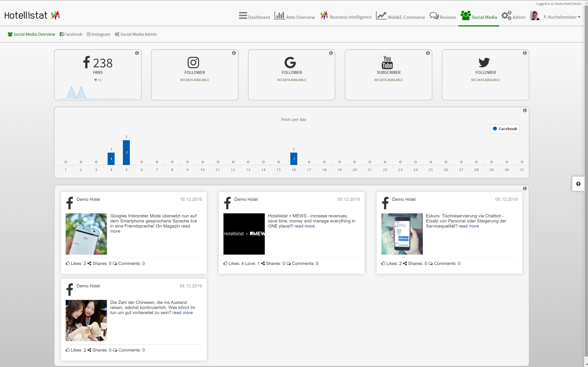Image resolution: width=588 pixels, height=367 pixels.
Task: Click the Google follower icon
Action: pos(290,62)
